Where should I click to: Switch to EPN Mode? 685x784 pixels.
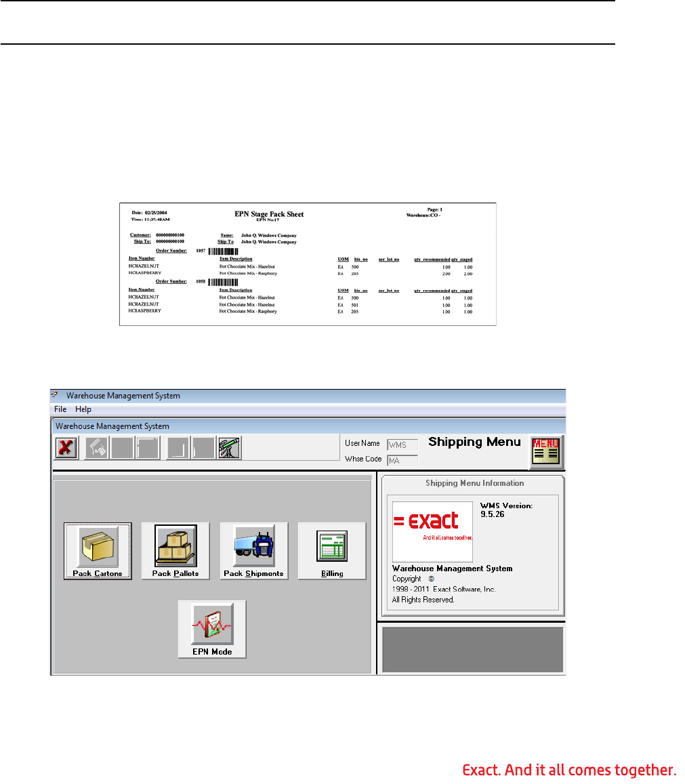coord(212,629)
